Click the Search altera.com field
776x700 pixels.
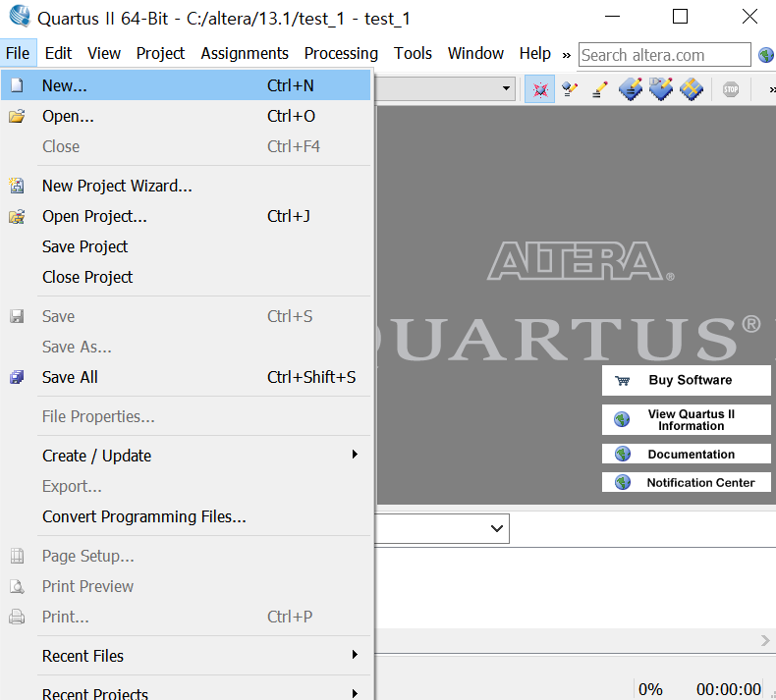665,55
